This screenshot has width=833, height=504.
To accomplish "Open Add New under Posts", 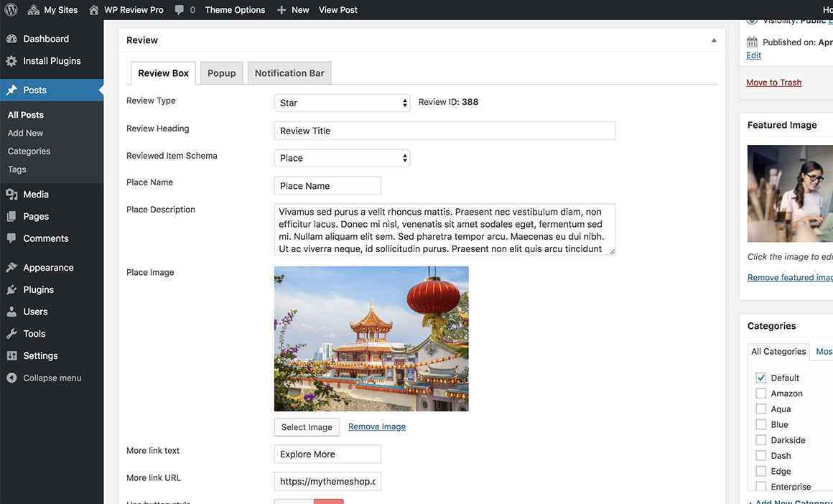I will click(x=26, y=133).
